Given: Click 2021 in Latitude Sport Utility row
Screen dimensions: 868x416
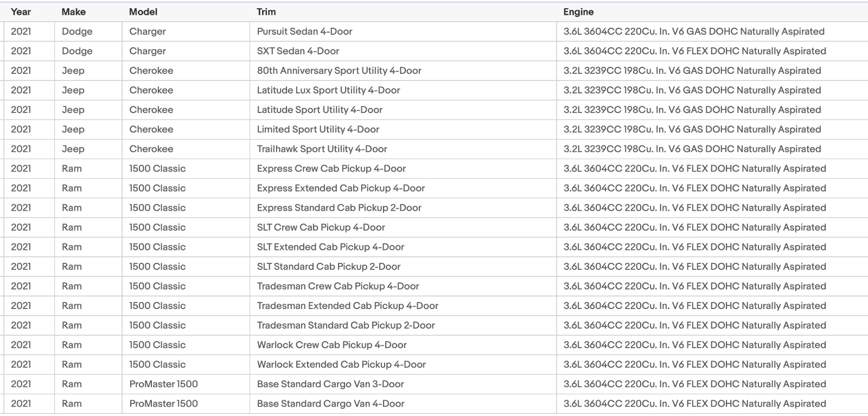Looking at the screenshot, I should point(21,110).
